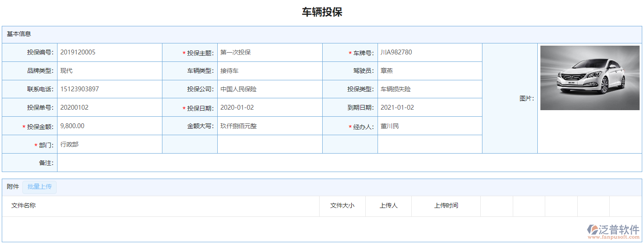Click the 部门 field 行政部
The width and height of the screenshot is (644, 244).
(x=109, y=144)
